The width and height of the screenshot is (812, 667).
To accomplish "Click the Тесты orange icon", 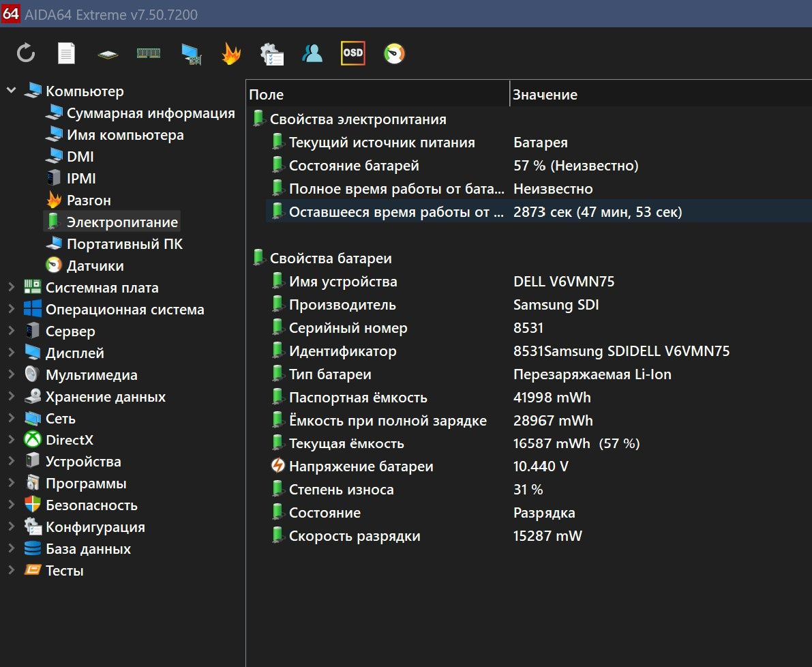I will (x=33, y=570).
